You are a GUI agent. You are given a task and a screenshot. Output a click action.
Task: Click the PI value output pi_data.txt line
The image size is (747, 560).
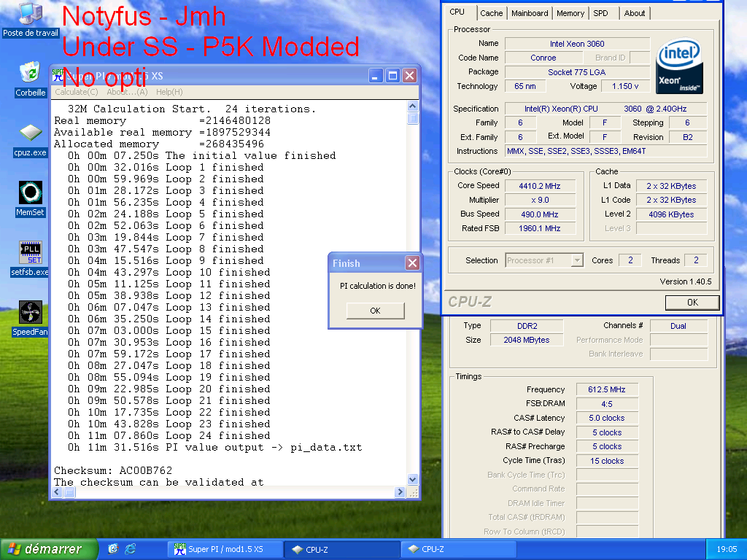[215, 448]
